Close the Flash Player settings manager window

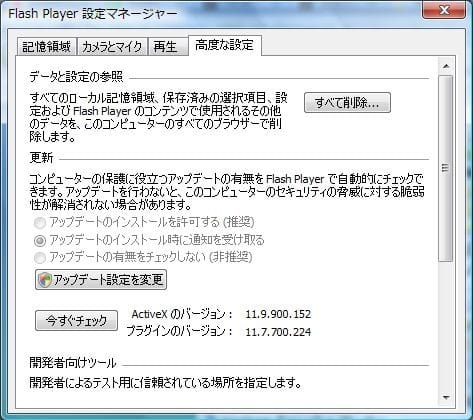[443, 10]
